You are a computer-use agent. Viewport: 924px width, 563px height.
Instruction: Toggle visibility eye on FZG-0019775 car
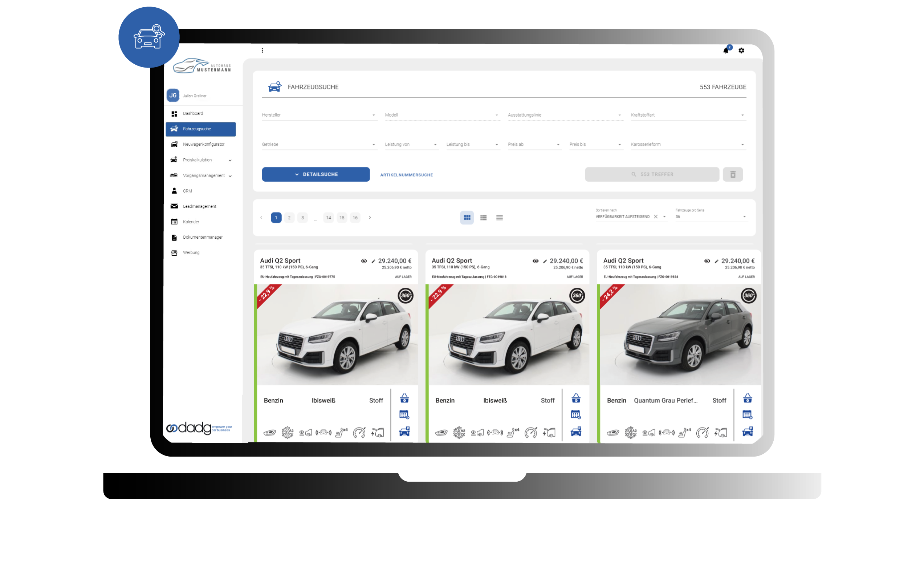364,261
